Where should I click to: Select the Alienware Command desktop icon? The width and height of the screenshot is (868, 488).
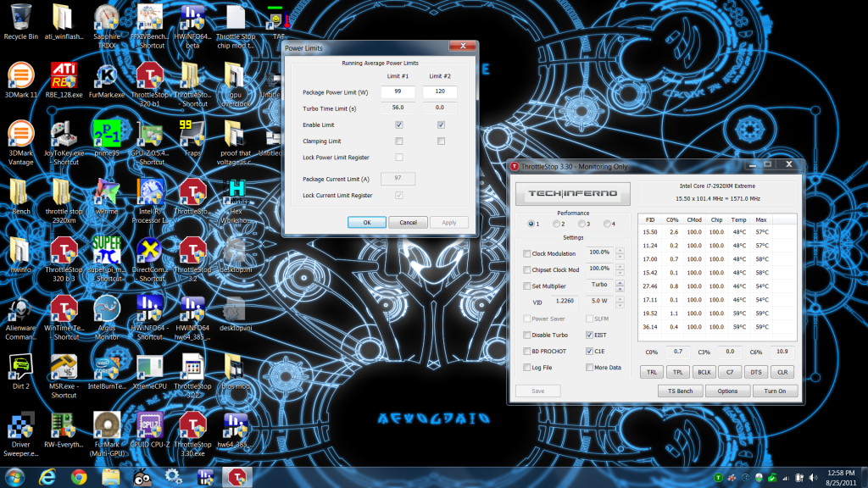pos(20,318)
